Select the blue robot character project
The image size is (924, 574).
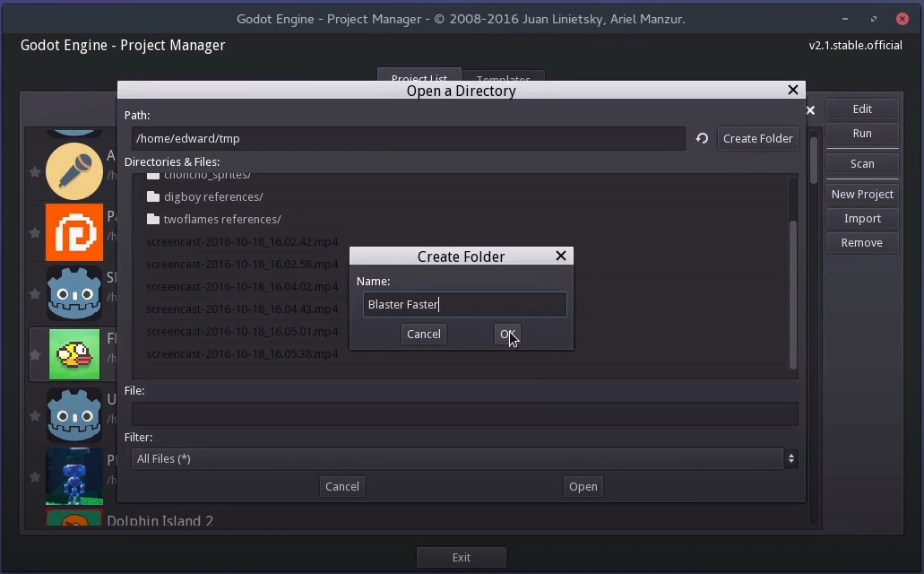[x=74, y=476]
